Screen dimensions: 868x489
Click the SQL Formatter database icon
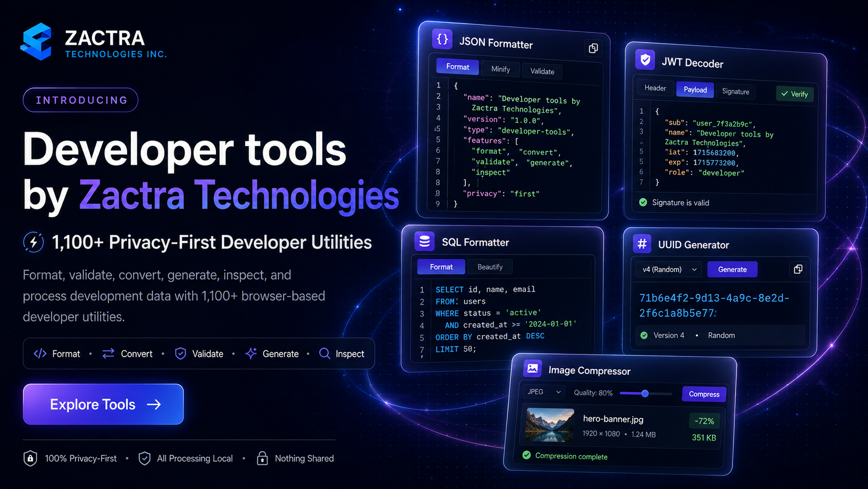425,242
